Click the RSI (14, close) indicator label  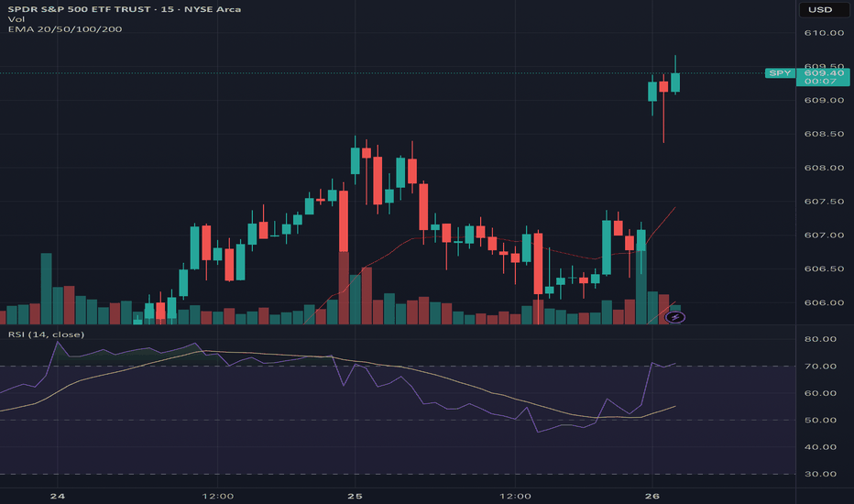pyautogui.click(x=47, y=334)
